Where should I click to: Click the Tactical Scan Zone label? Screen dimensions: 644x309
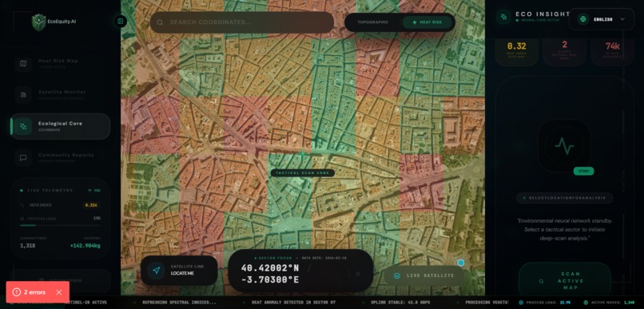coord(303,173)
